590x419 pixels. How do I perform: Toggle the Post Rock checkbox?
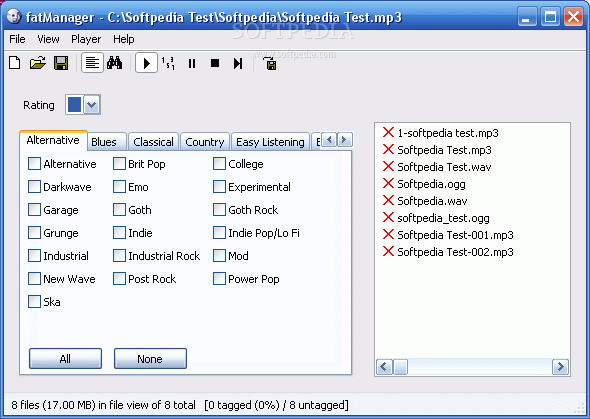[119, 279]
